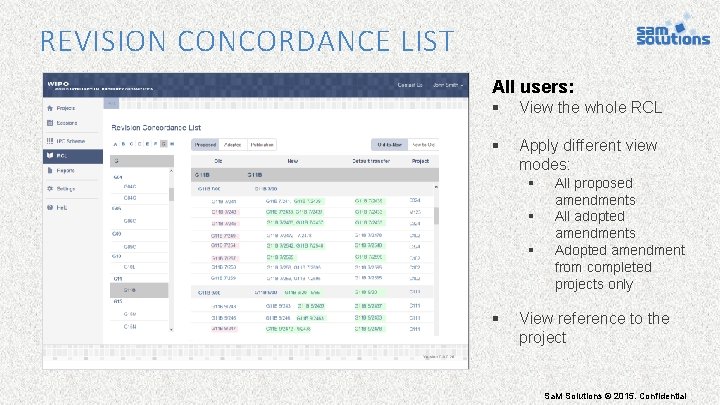Click scroll-up arrow of subclass list
720x405 pixels.
click(x=171, y=171)
